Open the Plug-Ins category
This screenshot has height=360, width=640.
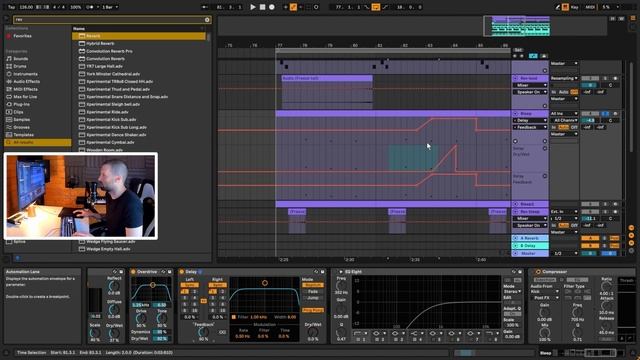[x=21, y=104]
